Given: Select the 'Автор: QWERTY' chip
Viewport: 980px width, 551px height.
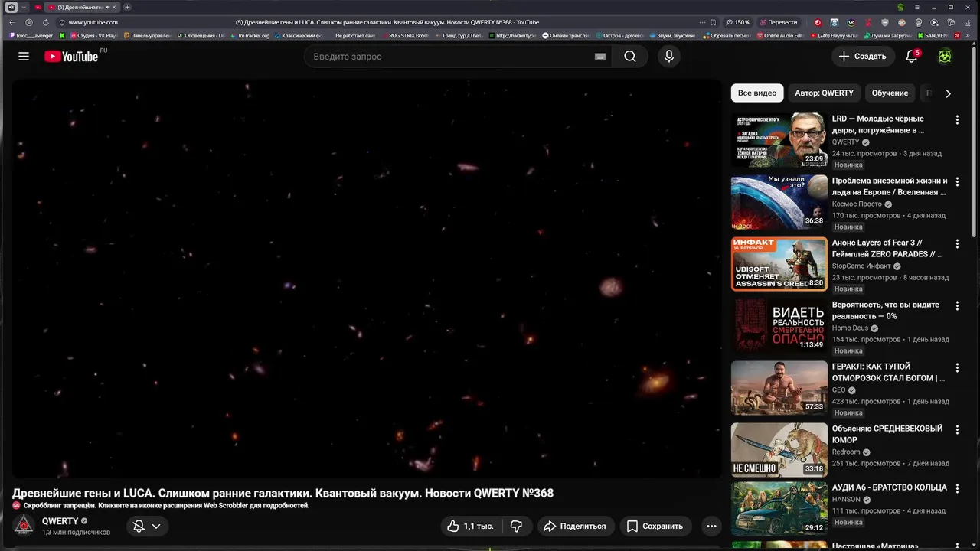Looking at the screenshot, I should [824, 93].
